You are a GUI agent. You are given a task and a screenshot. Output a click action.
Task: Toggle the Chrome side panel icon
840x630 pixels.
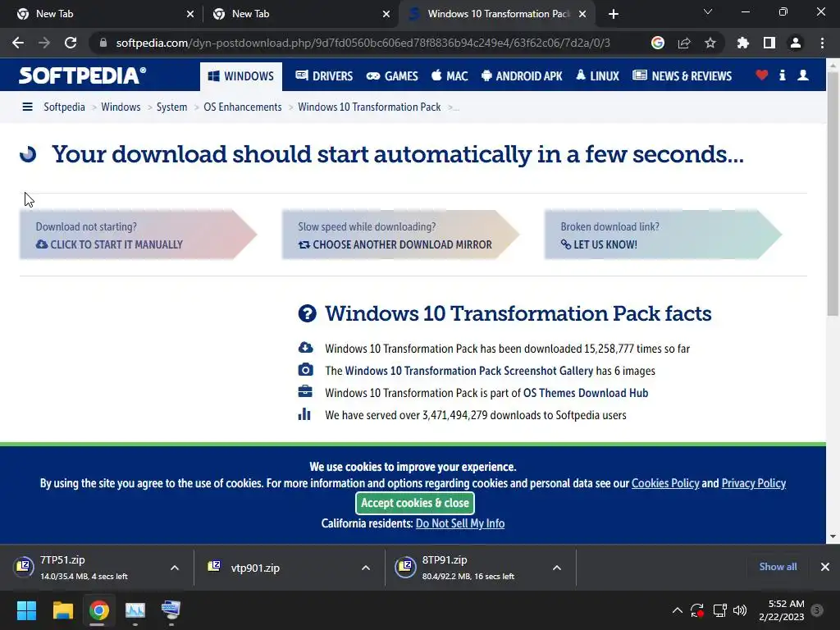[769, 43]
